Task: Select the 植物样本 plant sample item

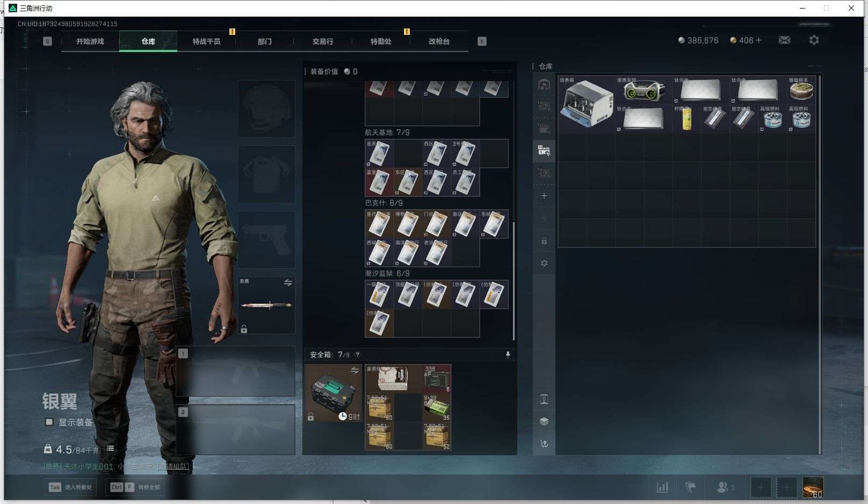Action: tap(801, 90)
